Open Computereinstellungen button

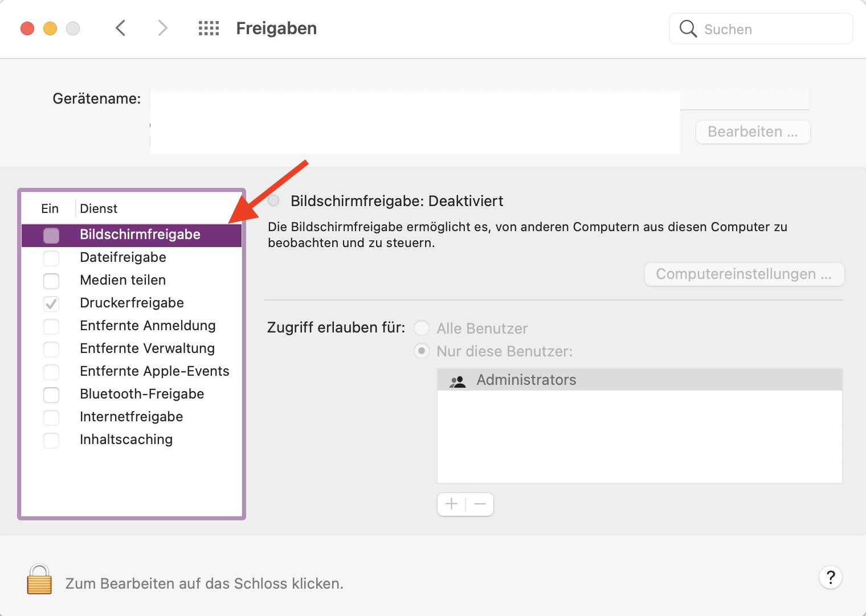(744, 274)
